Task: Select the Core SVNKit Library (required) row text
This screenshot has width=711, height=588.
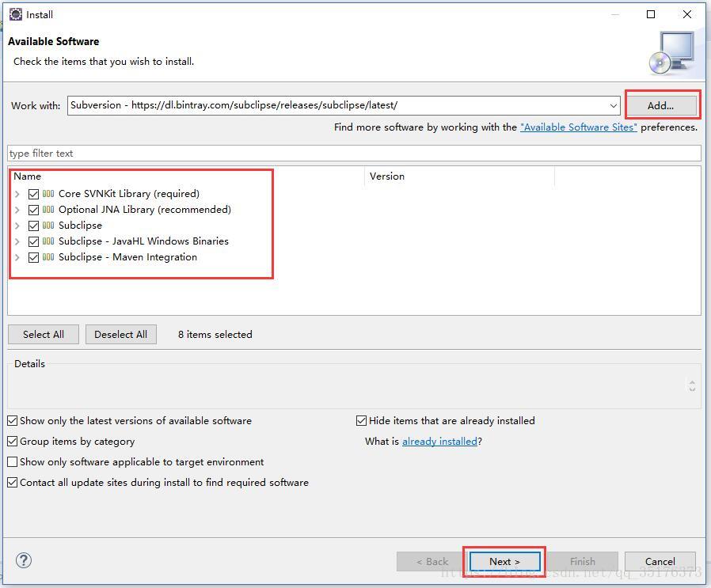Action: (129, 194)
